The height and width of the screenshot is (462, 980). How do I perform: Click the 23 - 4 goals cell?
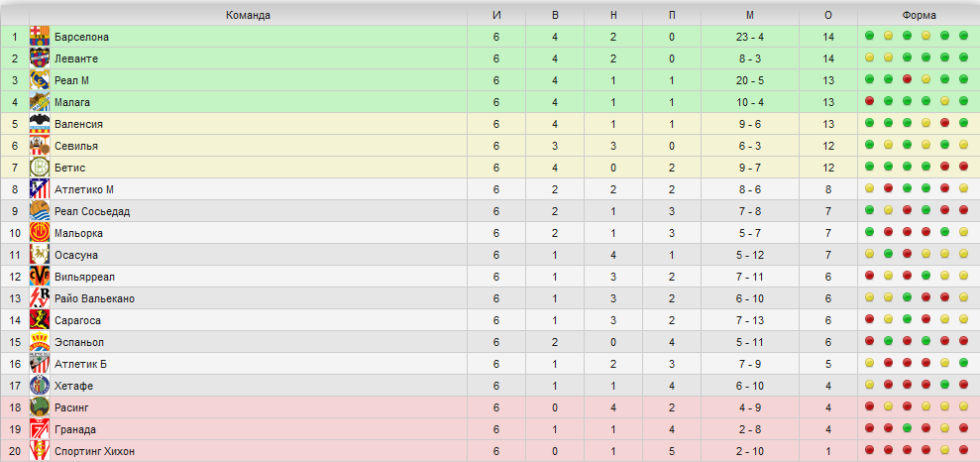coord(750,37)
